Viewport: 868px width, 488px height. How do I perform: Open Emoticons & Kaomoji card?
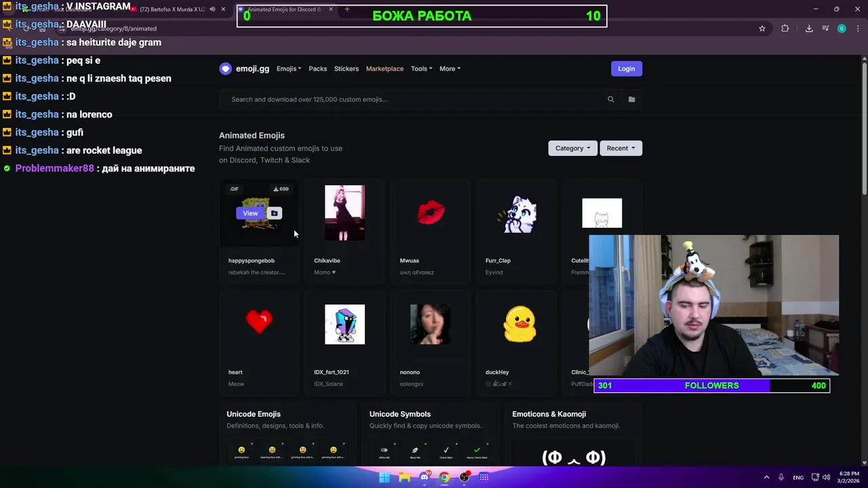(549, 414)
